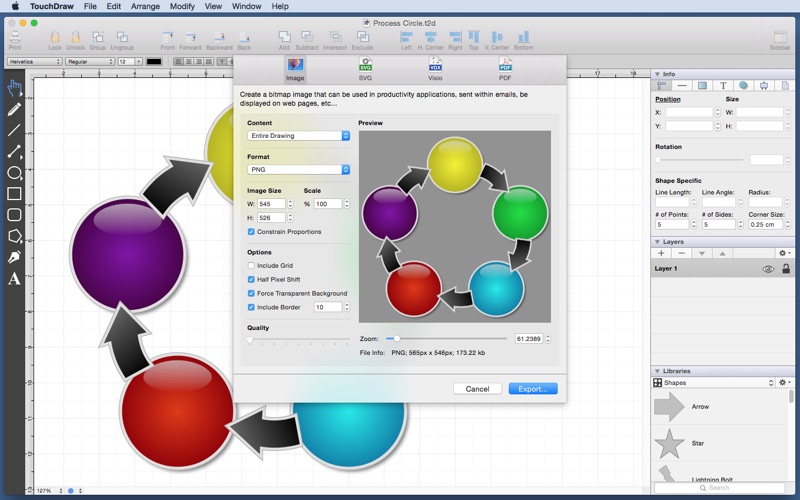Screen dimensions: 800x500
Task: Pick the Rectangle shape tool
Action: pos(14,194)
